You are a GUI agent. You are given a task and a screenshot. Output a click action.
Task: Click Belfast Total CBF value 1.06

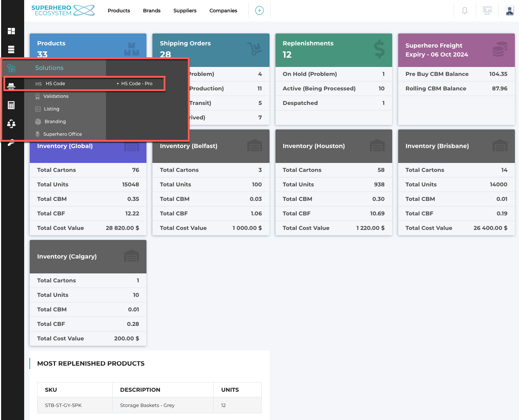256,213
